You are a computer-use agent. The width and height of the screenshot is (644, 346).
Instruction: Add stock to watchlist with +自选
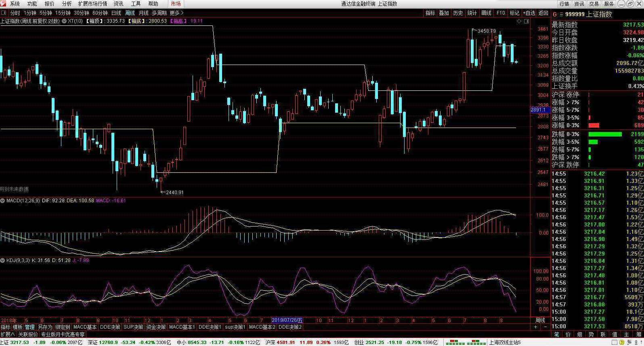(x=529, y=13)
